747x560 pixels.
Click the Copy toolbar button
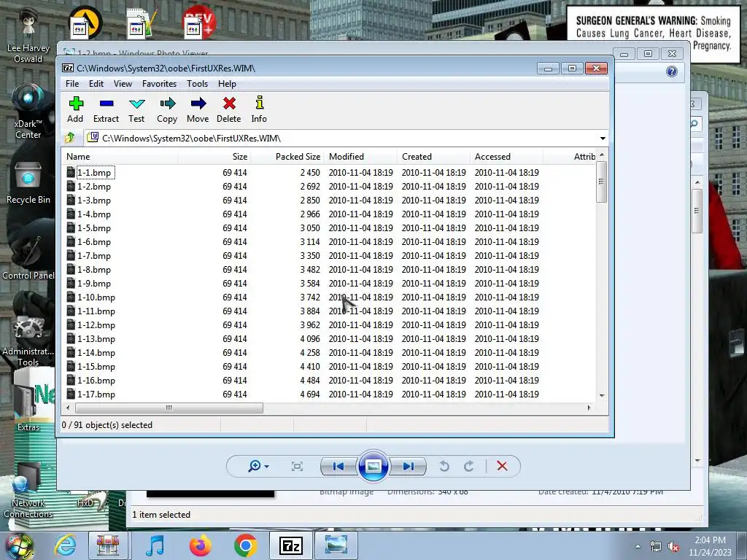pos(167,110)
